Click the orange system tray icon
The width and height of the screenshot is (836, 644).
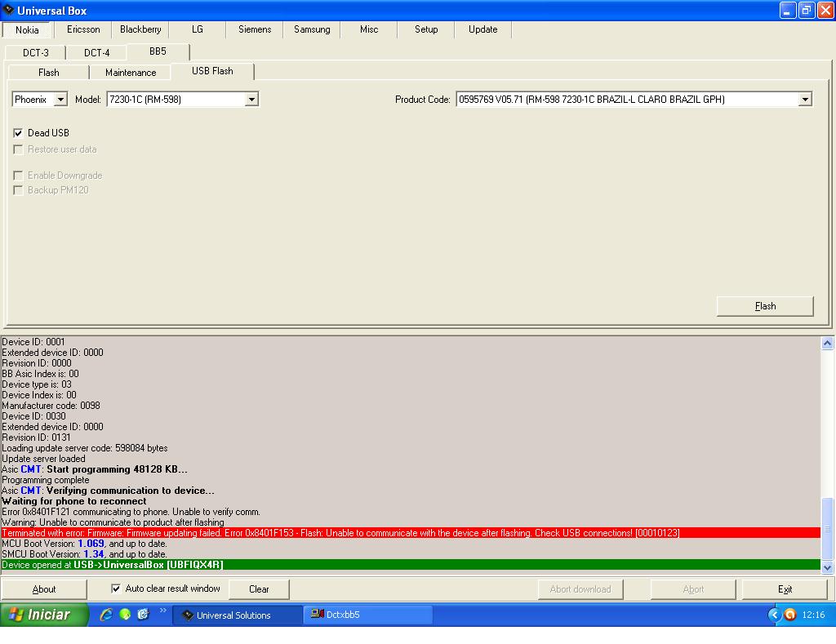click(x=790, y=615)
